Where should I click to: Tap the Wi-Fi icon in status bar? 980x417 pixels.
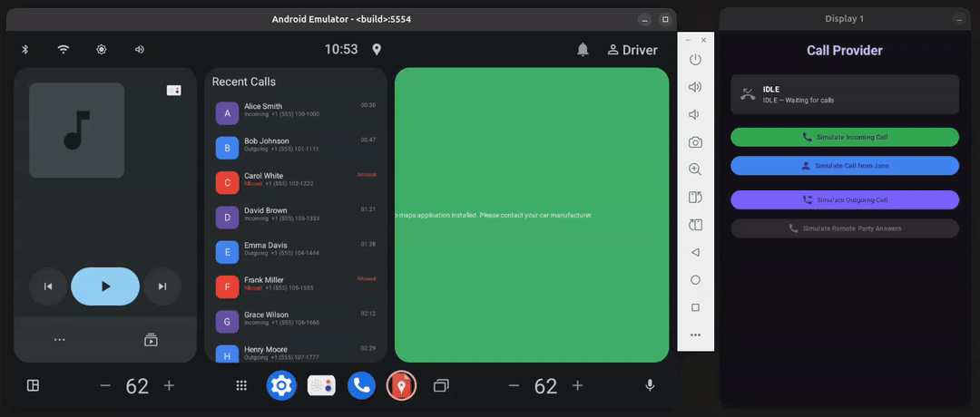(x=64, y=49)
